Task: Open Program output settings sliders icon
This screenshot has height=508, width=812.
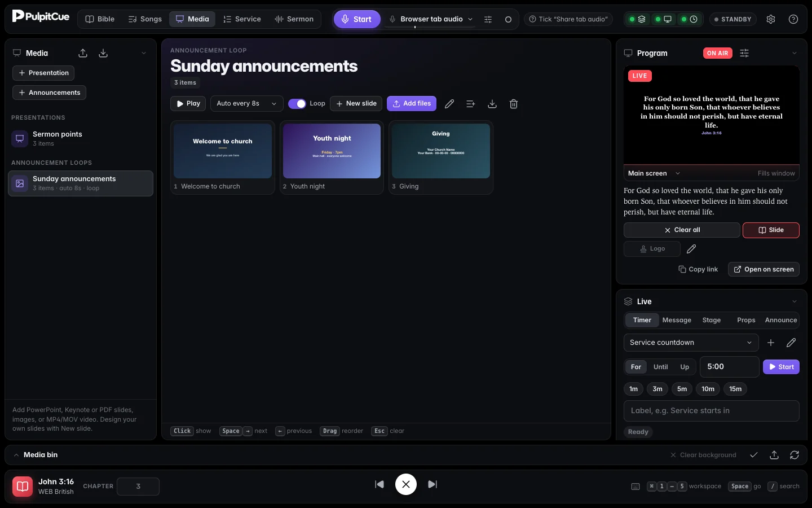Action: (744, 53)
